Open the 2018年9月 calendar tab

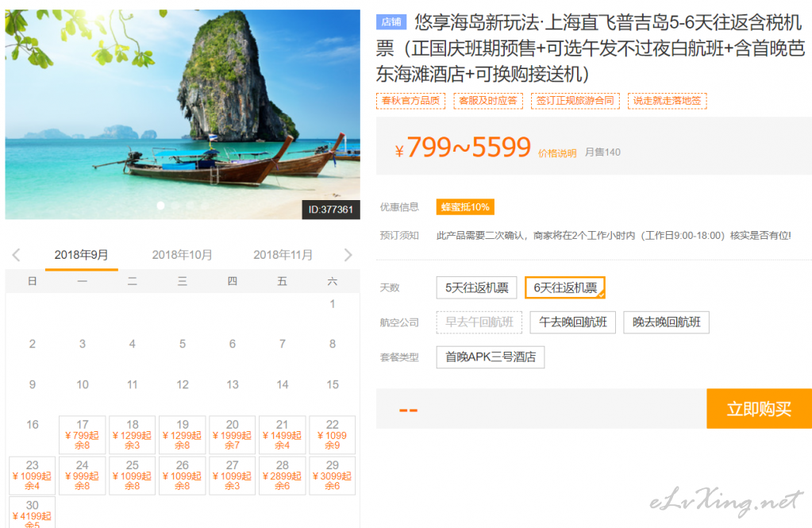81,255
